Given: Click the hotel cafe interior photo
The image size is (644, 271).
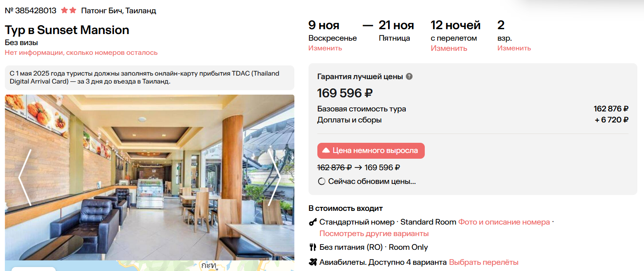Looking at the screenshot, I should point(149,177).
